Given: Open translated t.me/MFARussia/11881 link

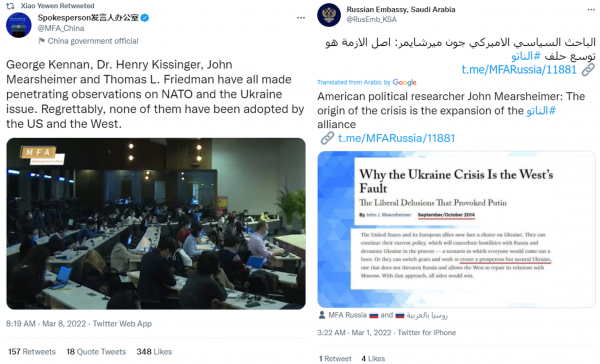Looking at the screenshot, I should point(396,138).
